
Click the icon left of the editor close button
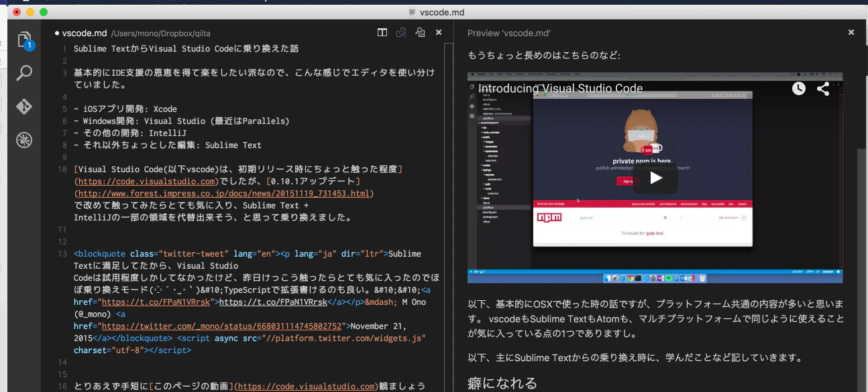[x=420, y=32]
